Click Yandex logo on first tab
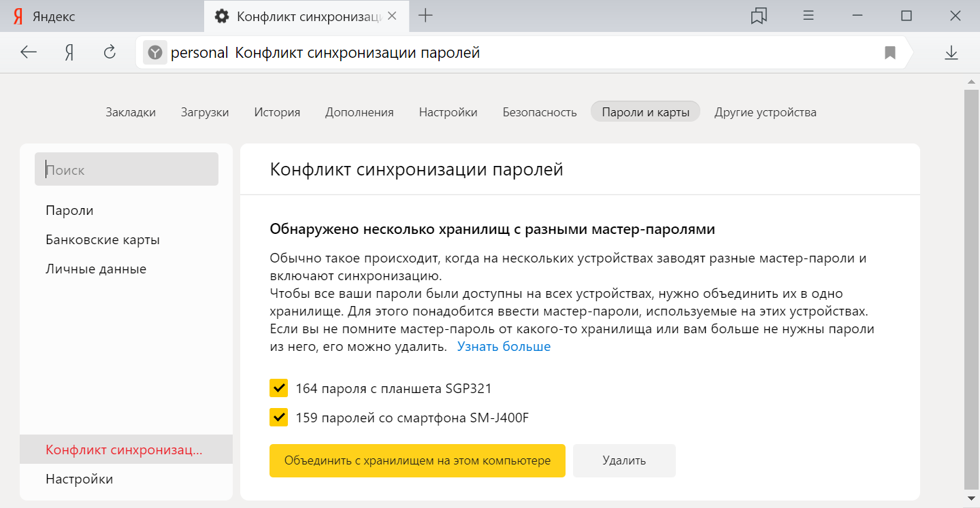Image resolution: width=980 pixels, height=508 pixels. [18, 16]
